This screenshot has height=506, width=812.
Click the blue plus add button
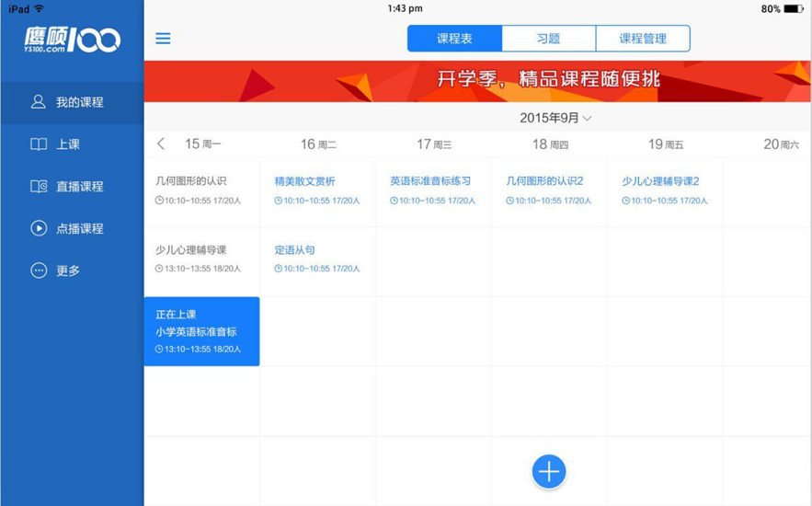pyautogui.click(x=549, y=472)
